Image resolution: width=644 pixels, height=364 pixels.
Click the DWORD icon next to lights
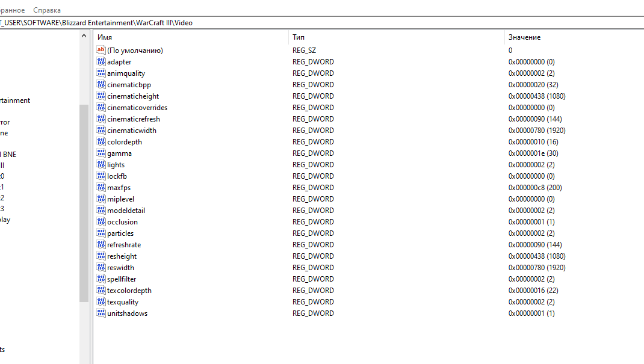click(101, 165)
